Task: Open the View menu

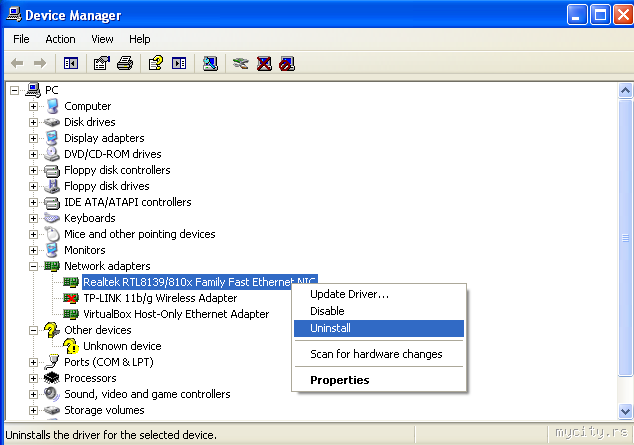Action: [x=102, y=39]
